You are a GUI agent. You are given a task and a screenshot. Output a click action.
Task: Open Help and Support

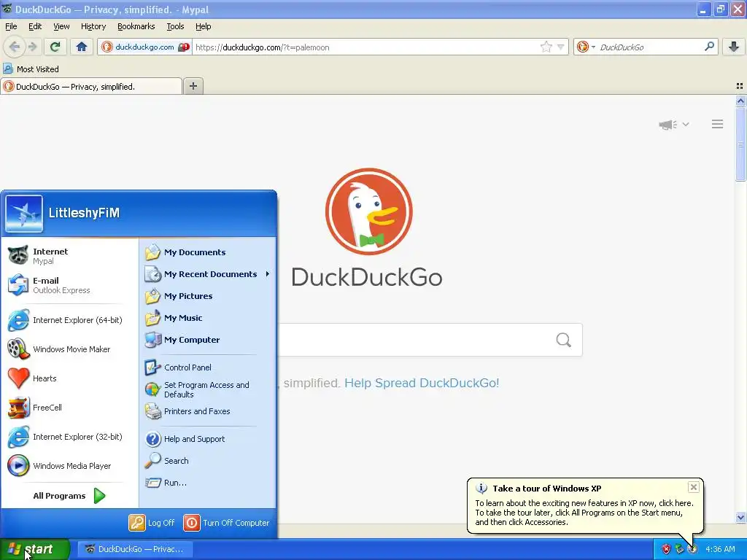point(208,439)
